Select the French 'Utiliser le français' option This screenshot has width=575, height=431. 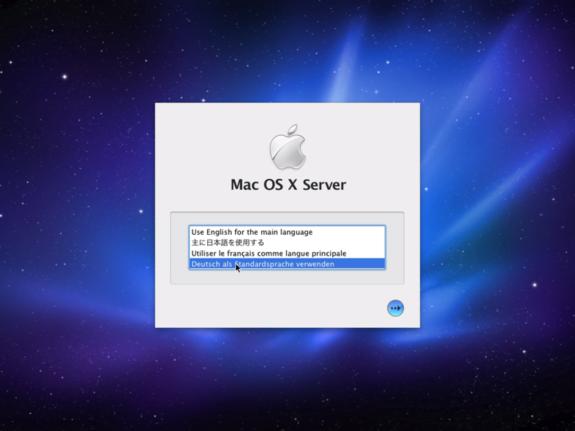pos(287,253)
